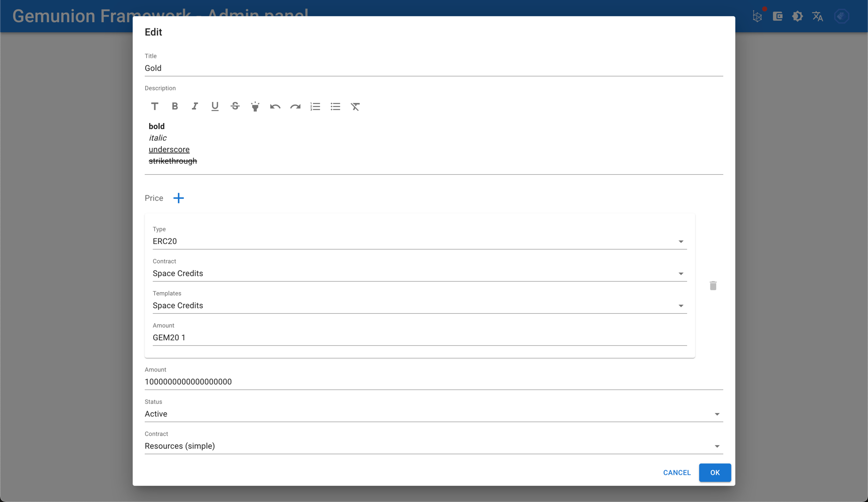Click the 'Edit' dialog heading
The width and height of the screenshot is (868, 502).
coord(153,32)
